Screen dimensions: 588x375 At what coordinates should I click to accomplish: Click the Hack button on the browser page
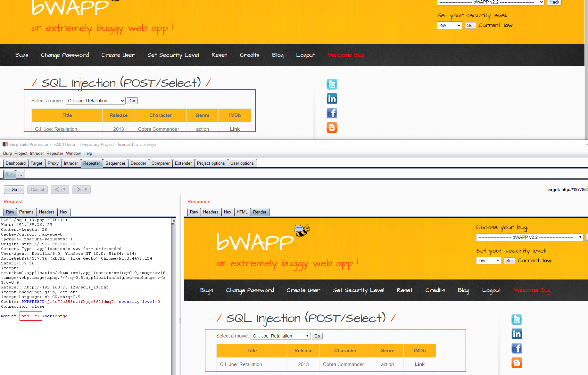coord(554,2)
